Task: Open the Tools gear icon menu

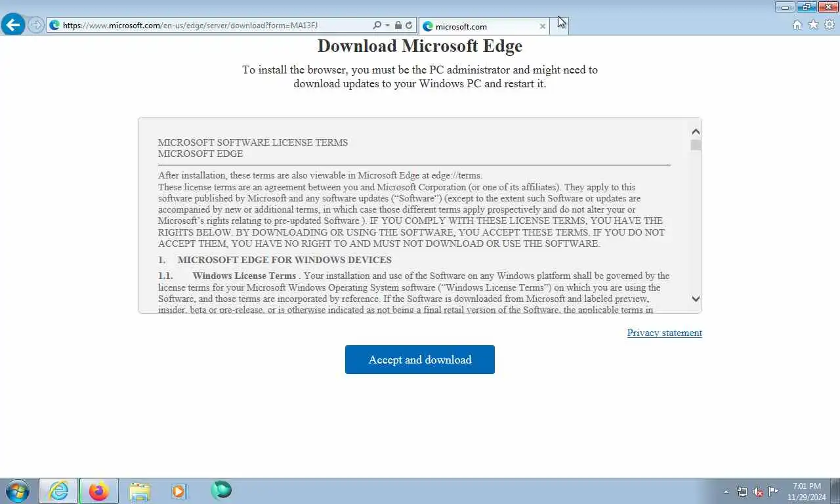Action: [x=829, y=25]
